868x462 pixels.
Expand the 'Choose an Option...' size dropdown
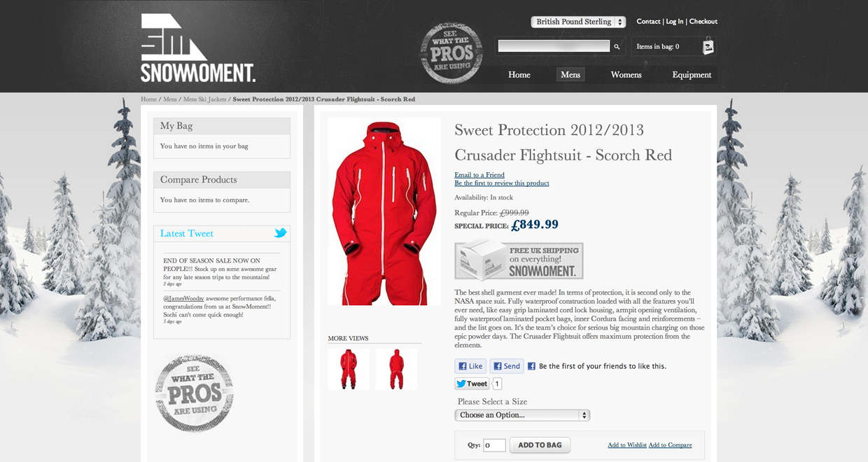[x=522, y=415]
